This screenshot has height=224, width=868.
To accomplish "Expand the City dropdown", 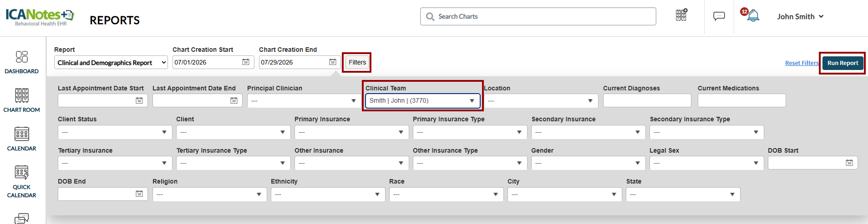I will click(564, 194).
